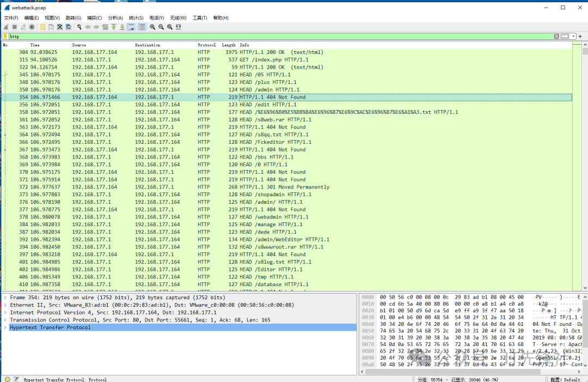Screen dimensions: 588x382
Task: Click the plus button beside the filter bar
Action: click(580, 37)
